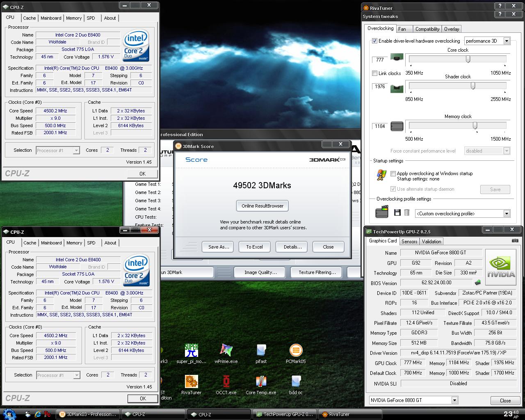
Task: Click overclocking profile card icon in RivaTuner
Action: click(x=382, y=212)
